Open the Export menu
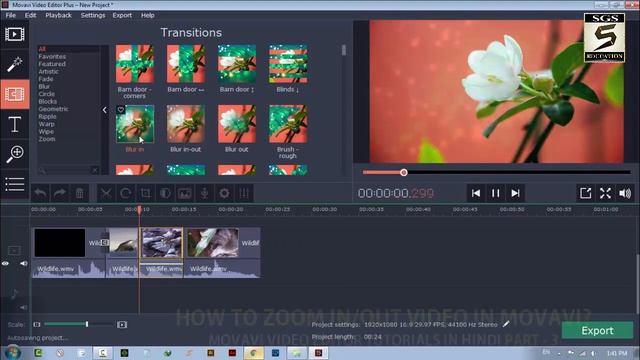The width and height of the screenshot is (640, 360). click(122, 15)
